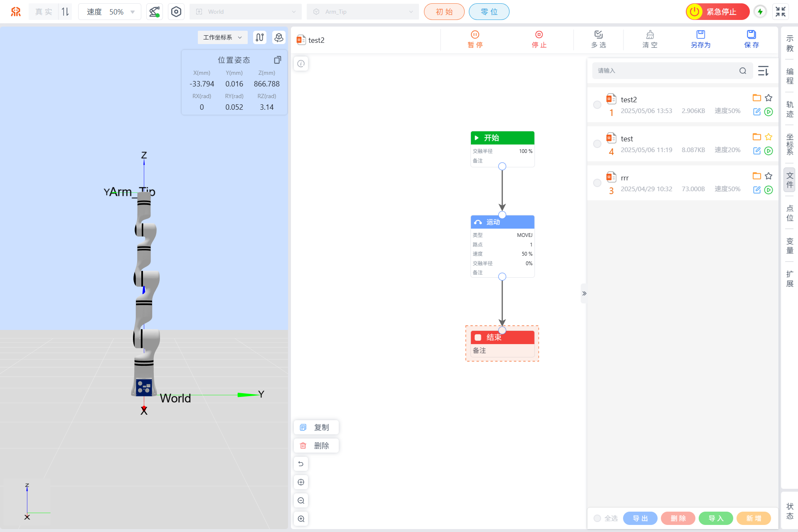This screenshot has height=532, width=798.
Task: Run the test program with play icon
Action: [768, 151]
